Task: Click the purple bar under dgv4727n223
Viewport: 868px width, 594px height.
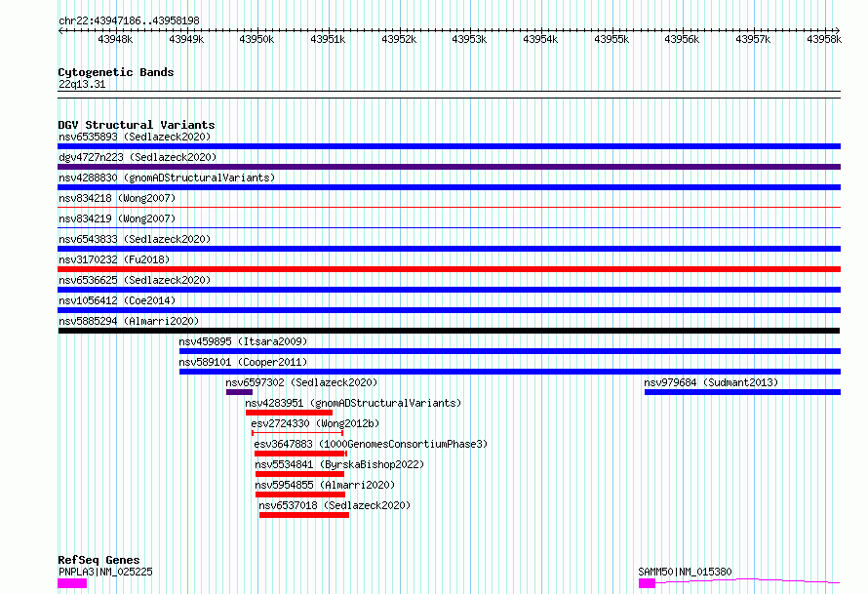Action: [x=449, y=167]
